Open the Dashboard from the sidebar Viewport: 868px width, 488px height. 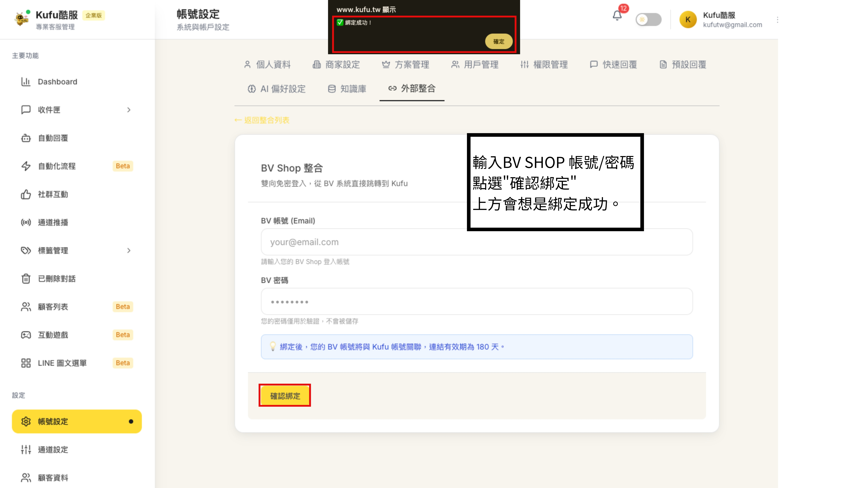click(x=57, y=81)
